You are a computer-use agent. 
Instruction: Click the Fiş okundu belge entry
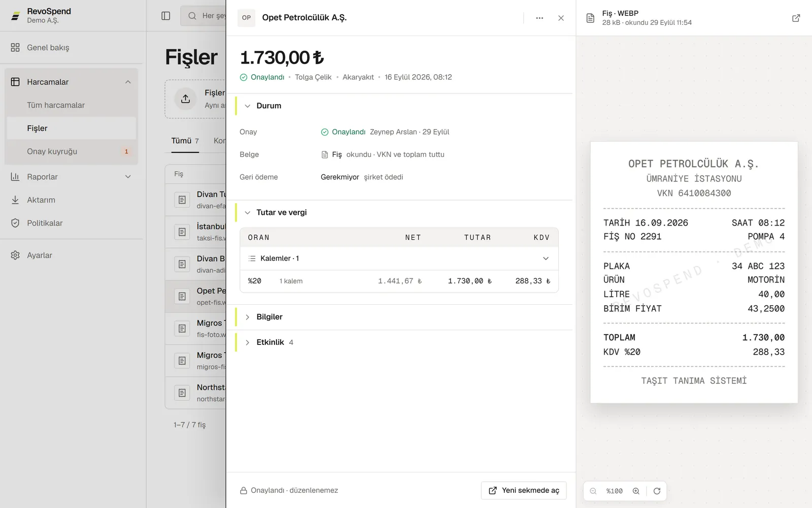click(x=383, y=154)
